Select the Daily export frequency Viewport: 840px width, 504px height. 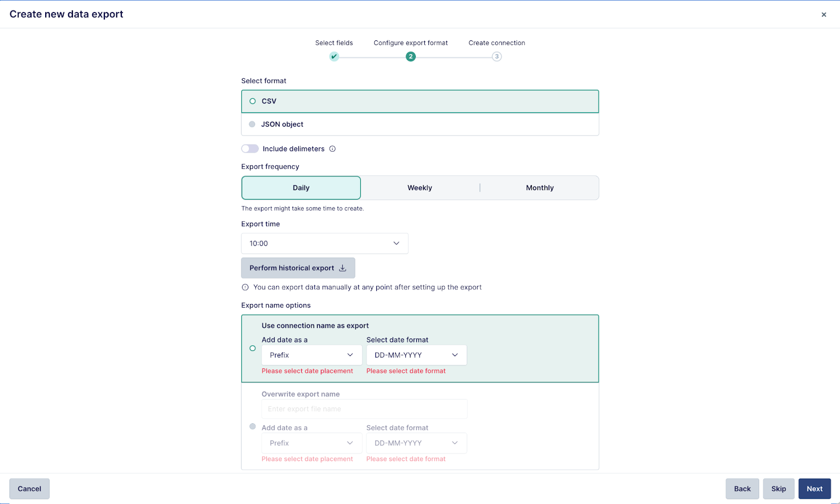(x=301, y=188)
